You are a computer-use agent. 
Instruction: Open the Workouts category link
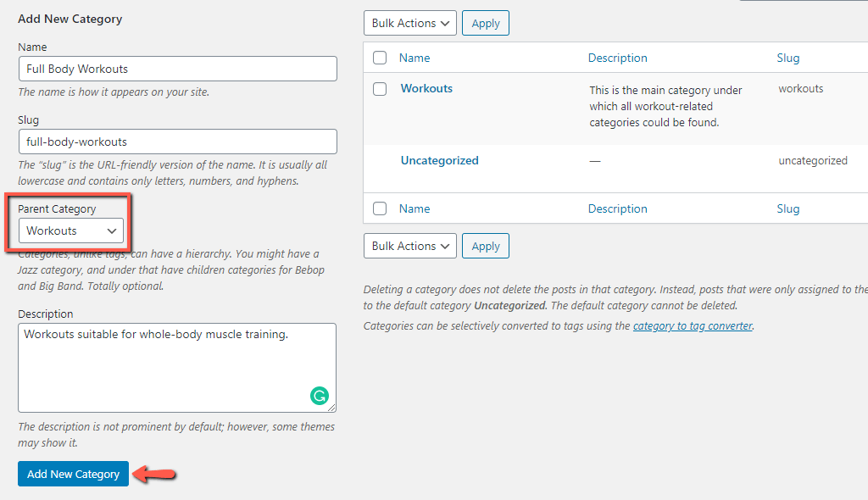click(x=426, y=89)
